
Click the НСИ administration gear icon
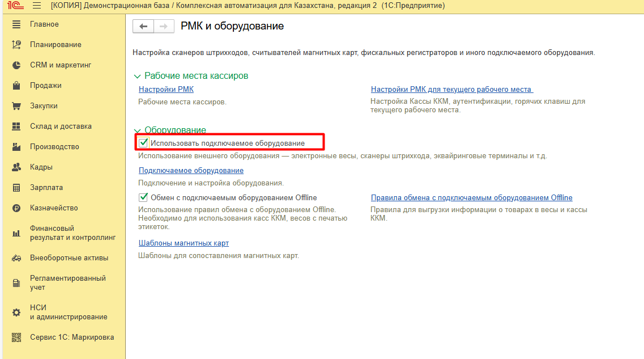click(x=16, y=312)
